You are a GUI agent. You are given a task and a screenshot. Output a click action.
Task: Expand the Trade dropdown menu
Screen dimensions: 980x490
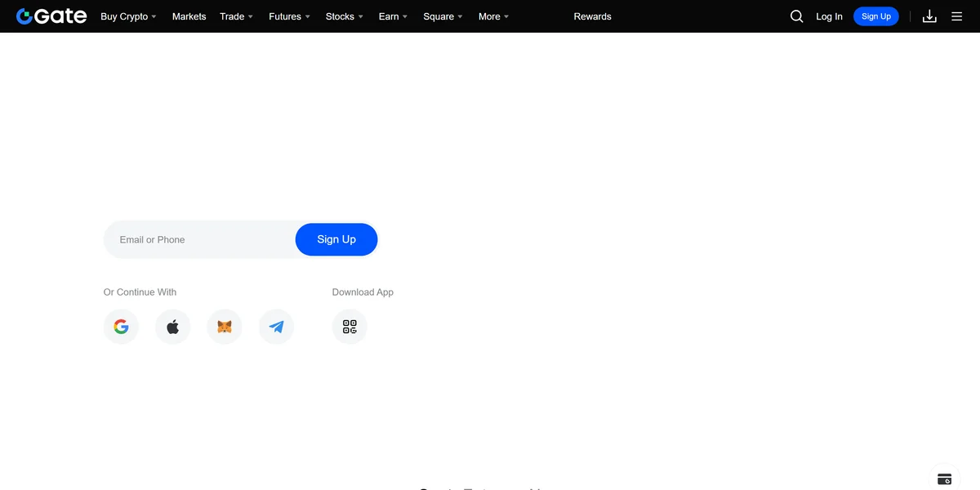point(237,16)
